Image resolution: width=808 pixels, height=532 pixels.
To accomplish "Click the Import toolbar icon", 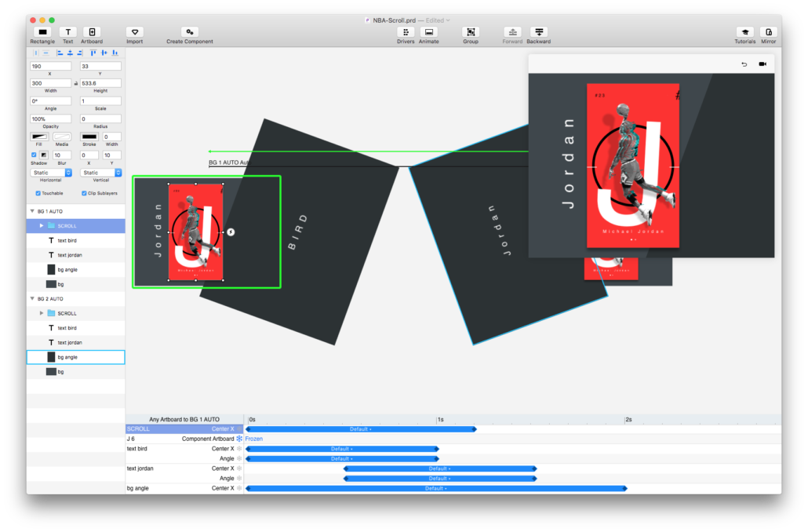I will tap(134, 32).
